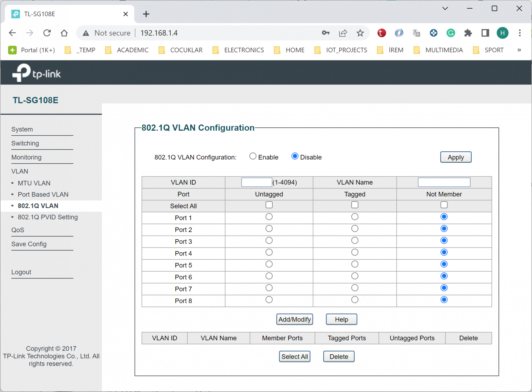Bookmark this page with star icon
The width and height of the screenshot is (532, 392).
[360, 33]
